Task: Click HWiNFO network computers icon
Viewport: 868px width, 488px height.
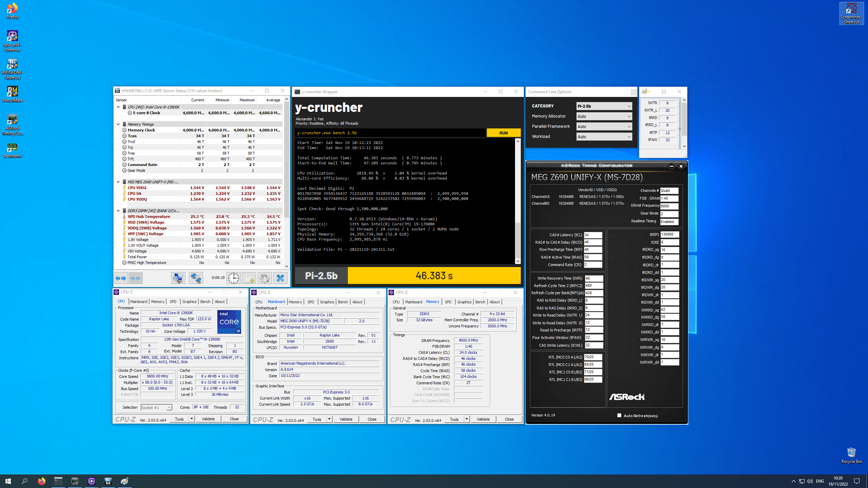Action: coord(196,278)
